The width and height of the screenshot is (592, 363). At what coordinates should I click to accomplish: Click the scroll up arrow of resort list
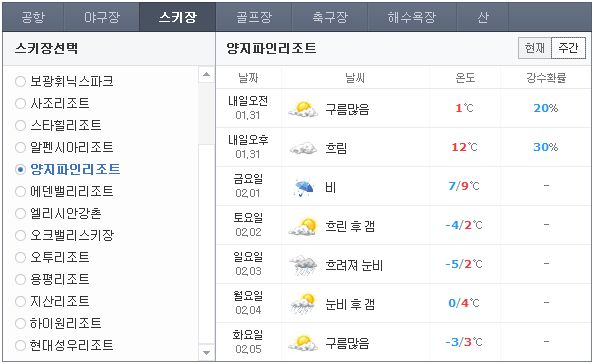tap(206, 74)
